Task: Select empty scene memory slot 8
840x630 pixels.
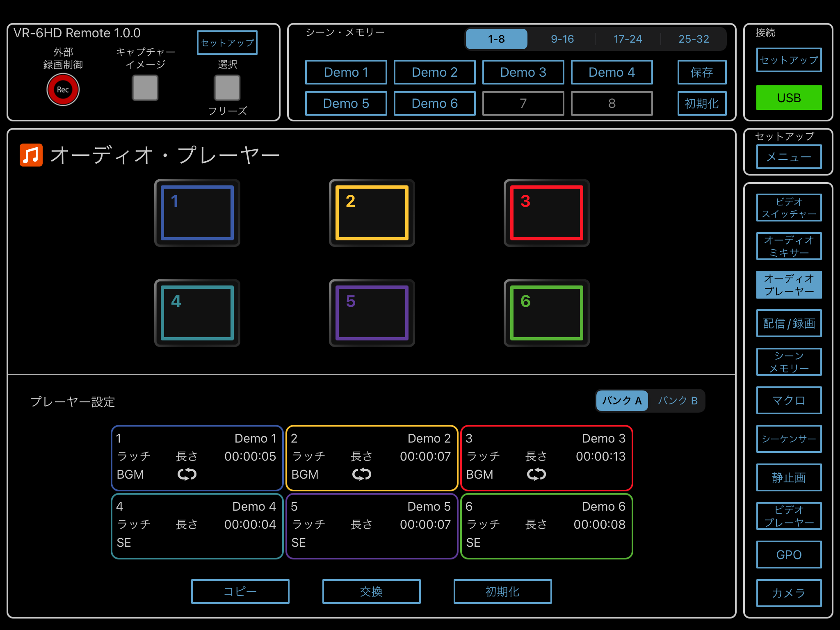Action: (x=612, y=103)
